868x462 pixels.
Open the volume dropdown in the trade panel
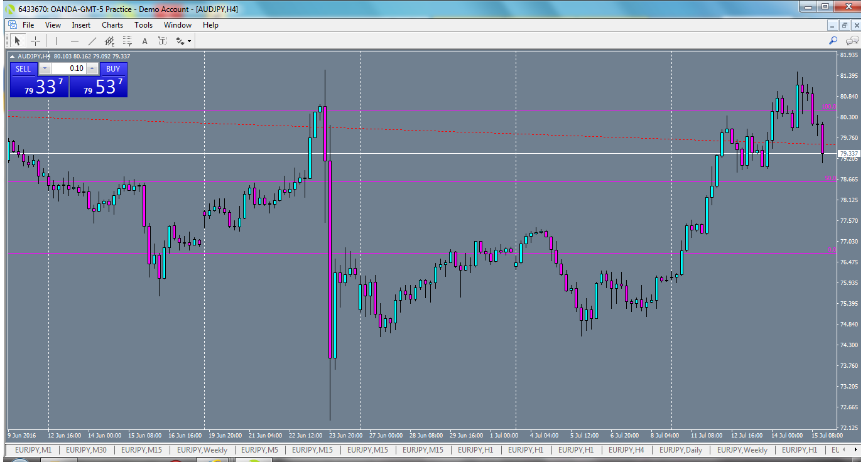(45, 68)
